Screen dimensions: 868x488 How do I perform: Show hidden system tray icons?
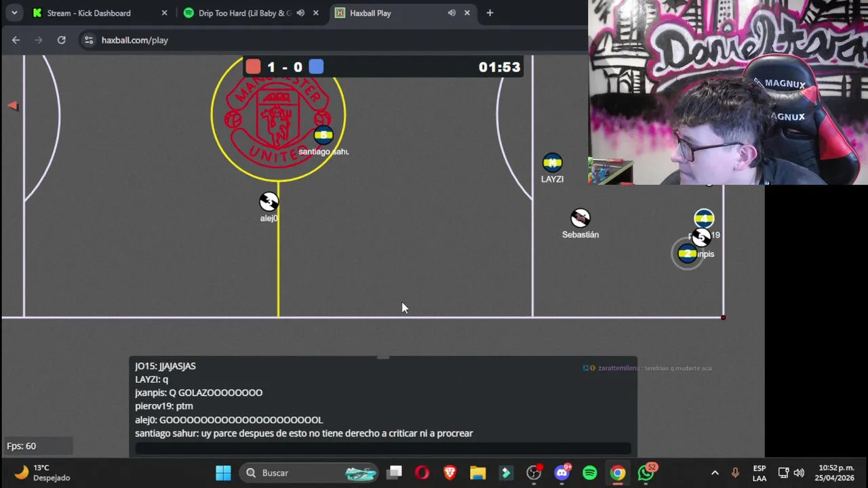[715, 472]
